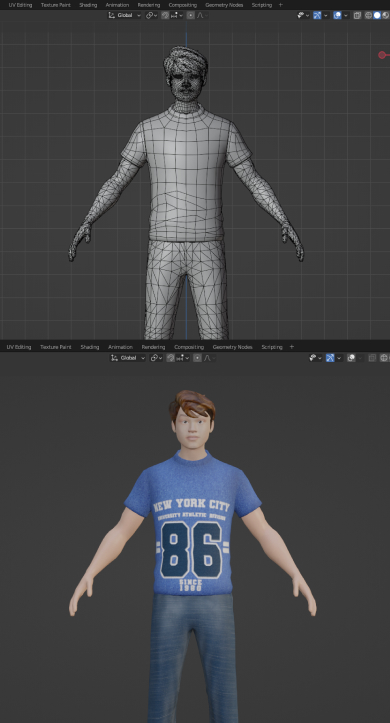Toggle X-ray in the wireframe model viewport
390x723 pixels.
click(x=357, y=15)
